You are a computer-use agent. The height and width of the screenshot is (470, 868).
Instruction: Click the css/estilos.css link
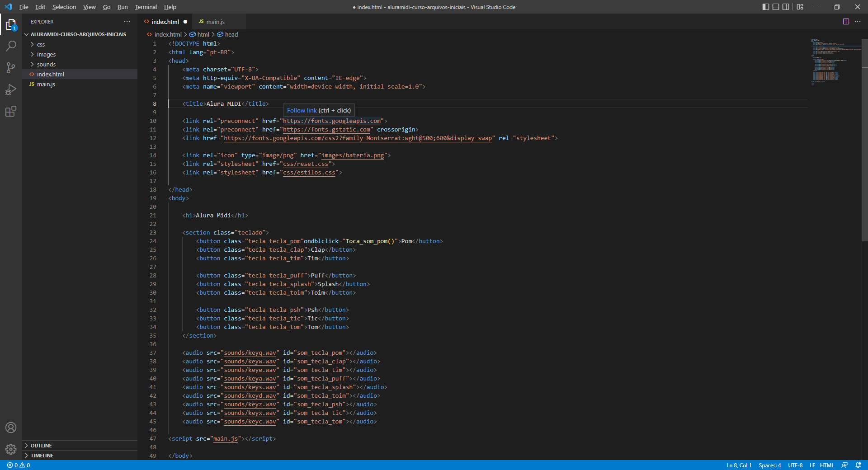pyautogui.click(x=309, y=172)
